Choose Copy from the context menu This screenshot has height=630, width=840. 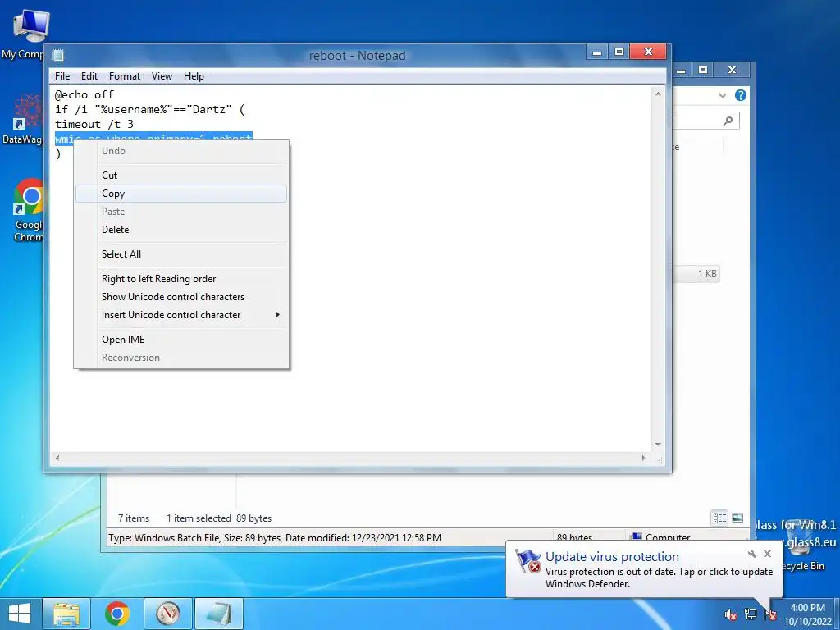[x=181, y=194]
